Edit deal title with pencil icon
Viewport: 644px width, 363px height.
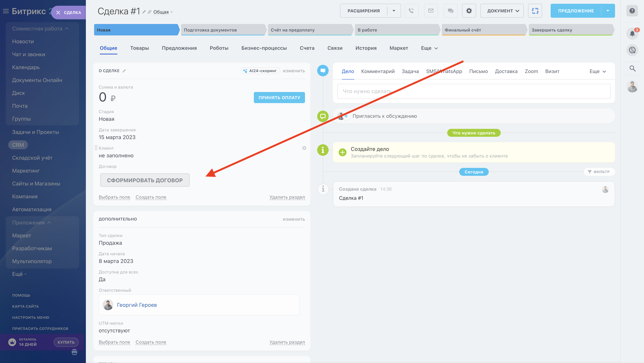click(x=144, y=12)
